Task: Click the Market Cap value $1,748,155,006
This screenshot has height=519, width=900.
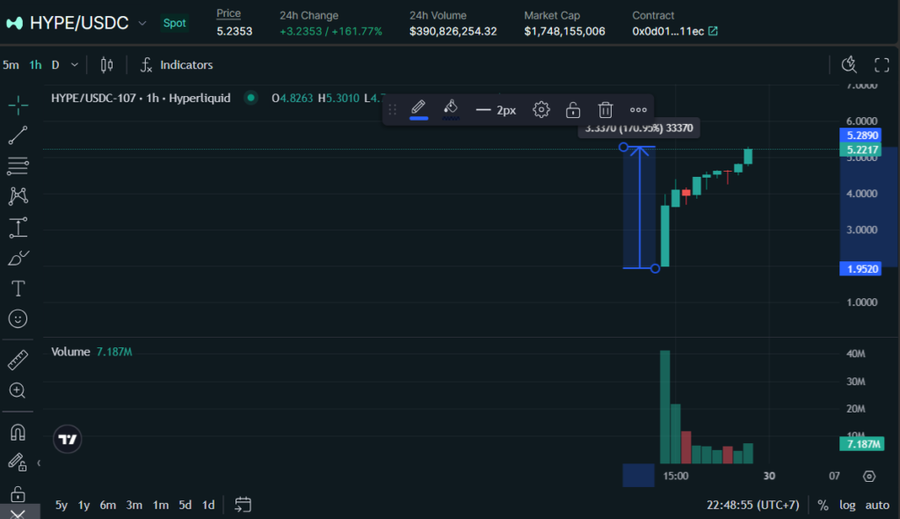Action: pos(564,31)
